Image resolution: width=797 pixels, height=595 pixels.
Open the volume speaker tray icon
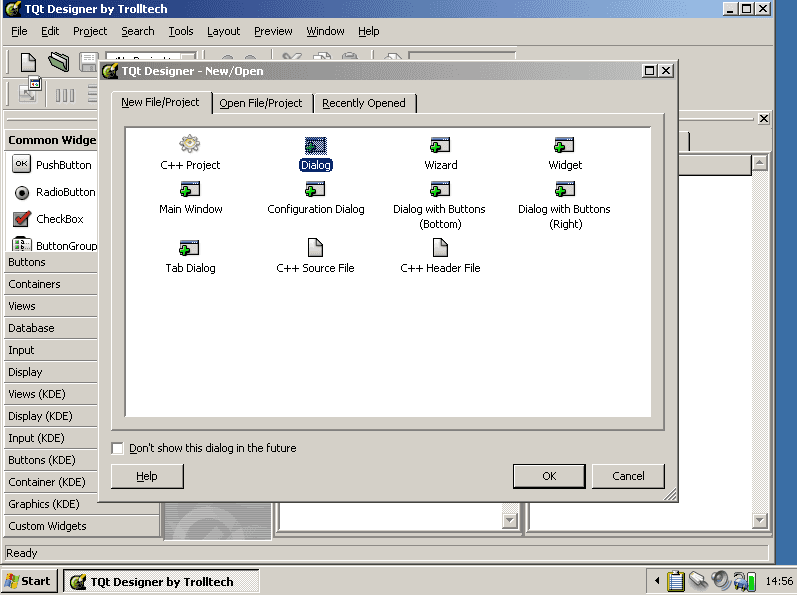pos(720,580)
